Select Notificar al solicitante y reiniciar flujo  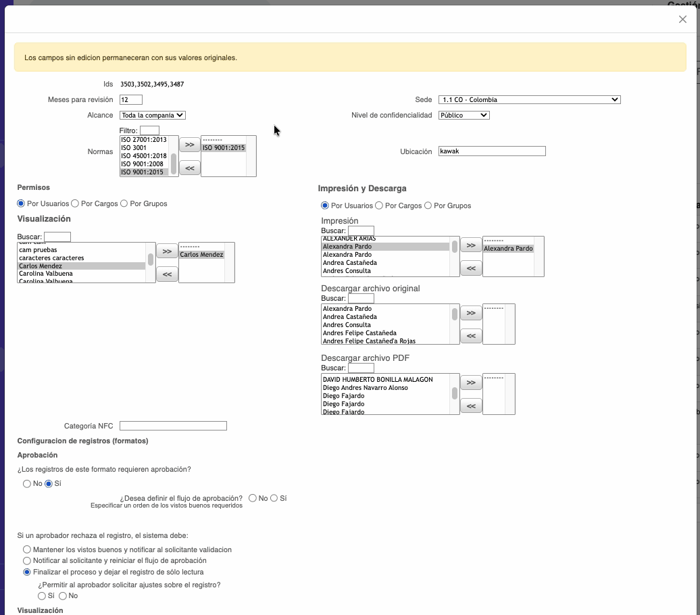27,561
